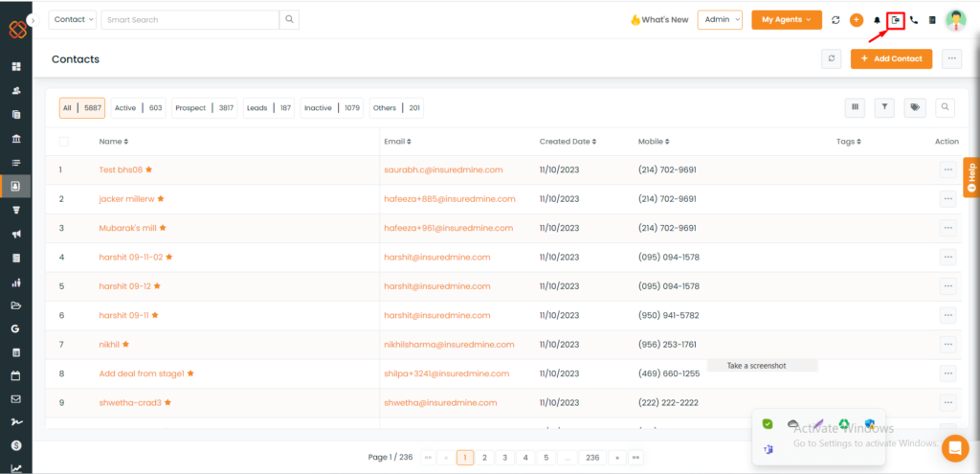The height and width of the screenshot is (474, 980).
Task: Open the user profile avatar
Action: click(956, 20)
